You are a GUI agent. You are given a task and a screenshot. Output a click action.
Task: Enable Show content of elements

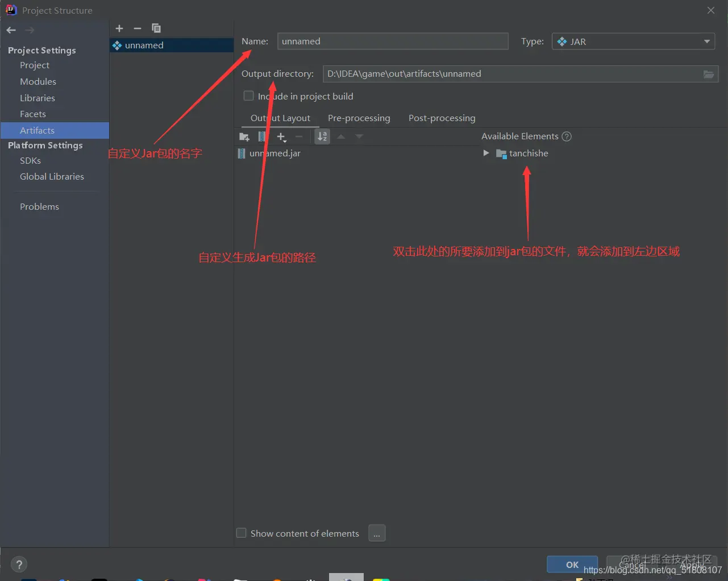(x=242, y=533)
